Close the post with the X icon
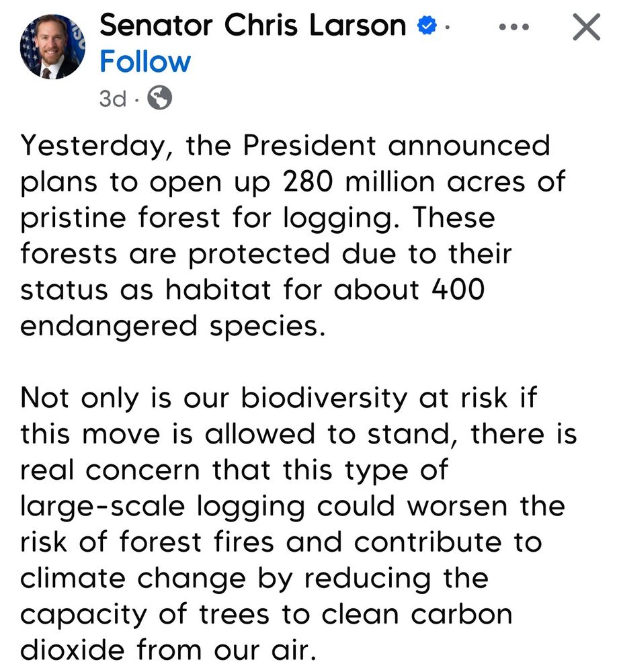 585,28
